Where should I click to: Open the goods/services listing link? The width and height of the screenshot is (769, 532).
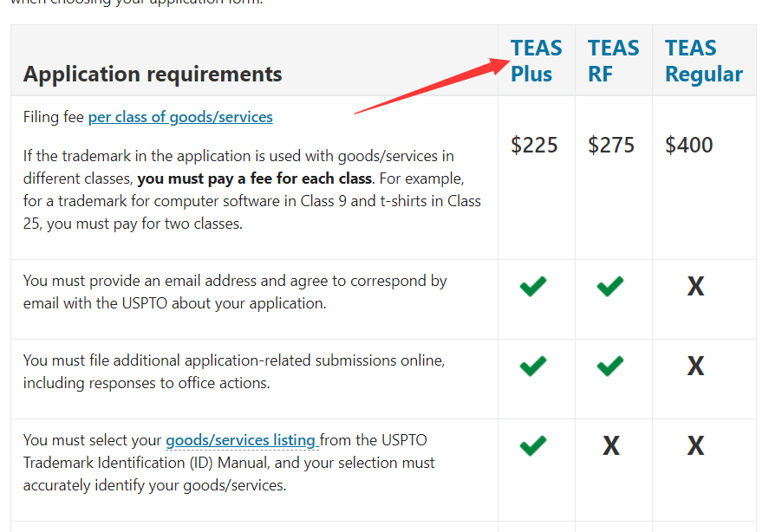coord(241,440)
